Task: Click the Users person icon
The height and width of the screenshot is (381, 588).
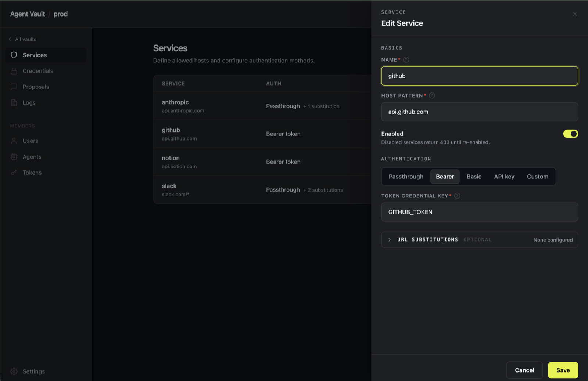Action: coord(14,141)
